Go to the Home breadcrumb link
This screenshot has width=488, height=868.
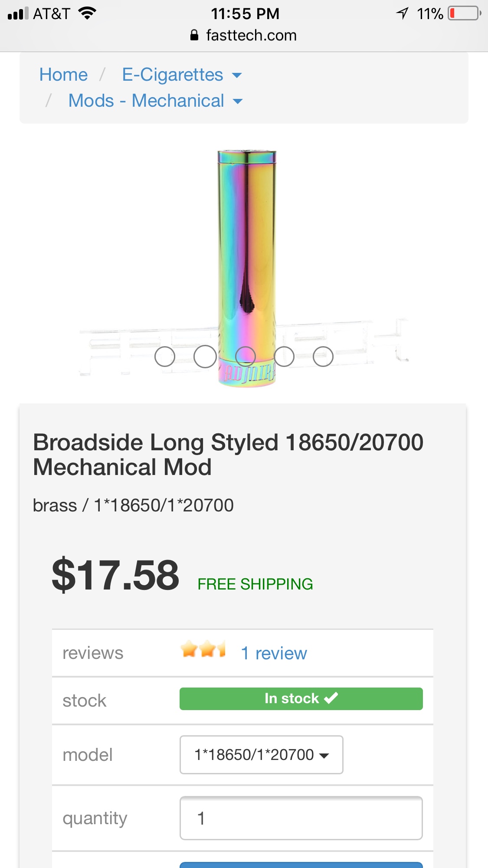pos(63,75)
